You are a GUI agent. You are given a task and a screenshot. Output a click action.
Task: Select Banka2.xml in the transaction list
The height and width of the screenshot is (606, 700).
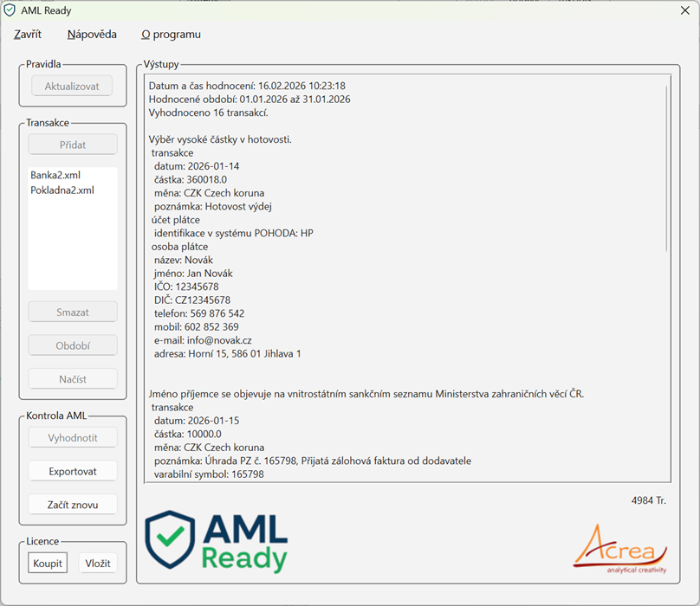pos(55,175)
